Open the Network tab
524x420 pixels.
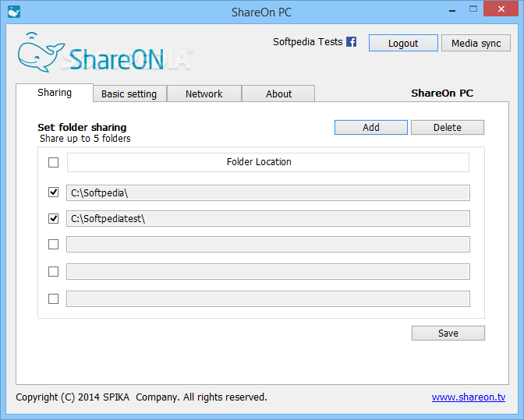click(204, 94)
